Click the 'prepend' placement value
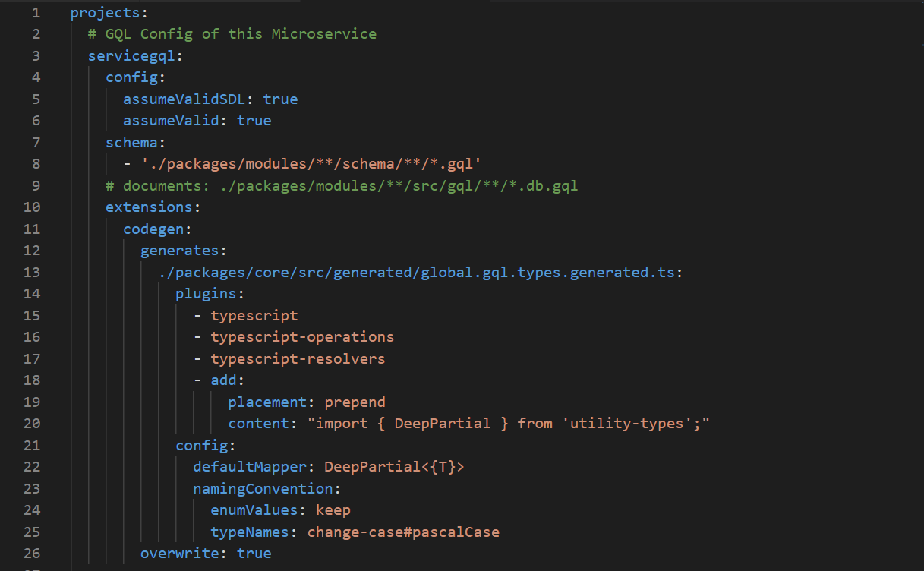924x571 pixels. [355, 402]
